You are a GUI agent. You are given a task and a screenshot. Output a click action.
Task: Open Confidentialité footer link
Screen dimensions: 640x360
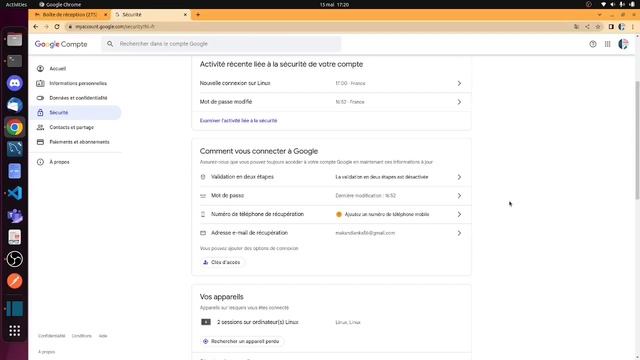pos(51,336)
